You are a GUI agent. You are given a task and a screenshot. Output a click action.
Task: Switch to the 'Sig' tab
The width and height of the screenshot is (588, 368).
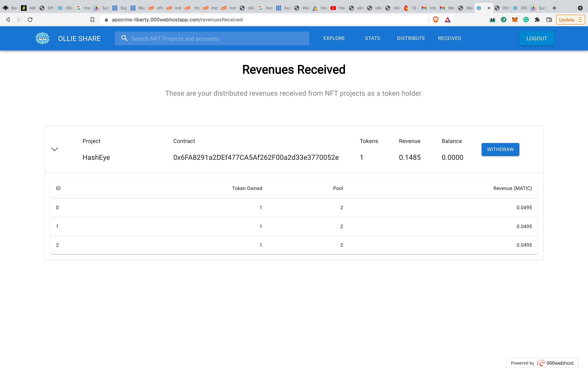120,8
